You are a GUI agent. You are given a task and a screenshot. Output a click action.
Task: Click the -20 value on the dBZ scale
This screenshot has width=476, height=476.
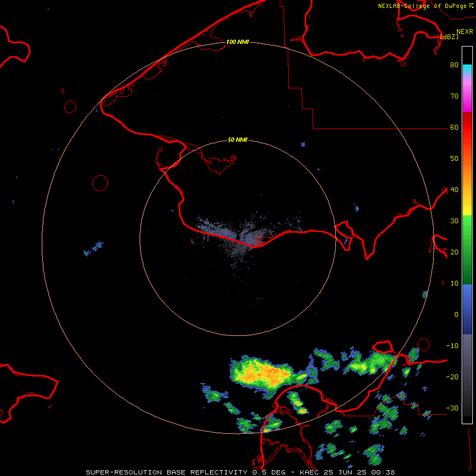452,377
